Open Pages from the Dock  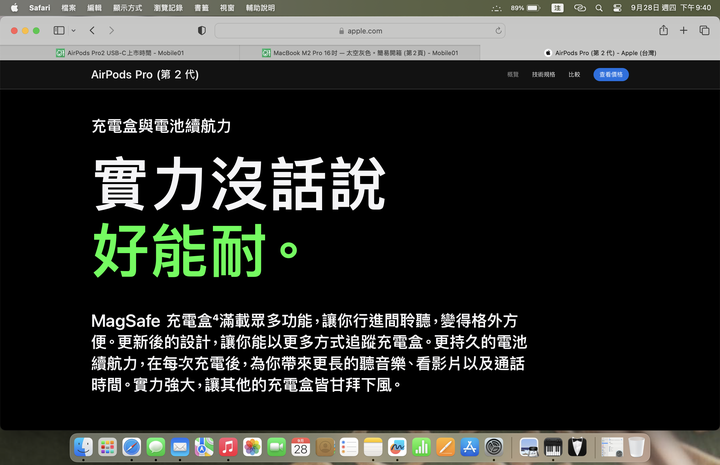pyautogui.click(x=445, y=447)
